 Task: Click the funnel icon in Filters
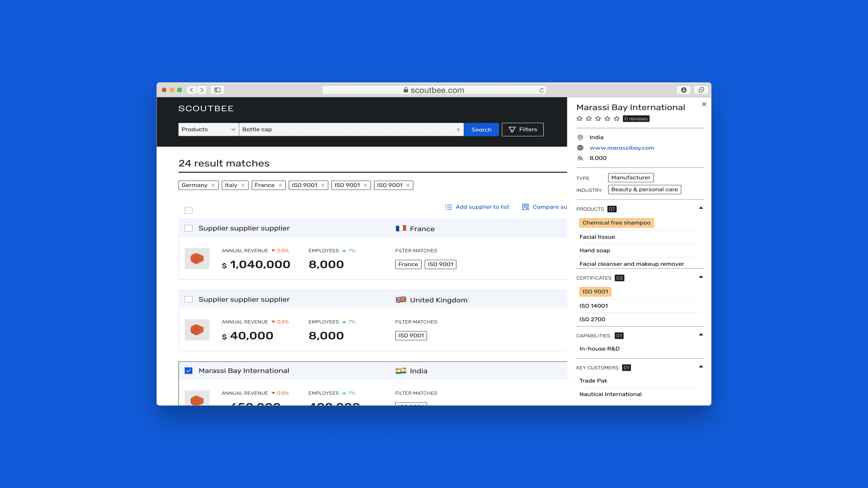512,130
